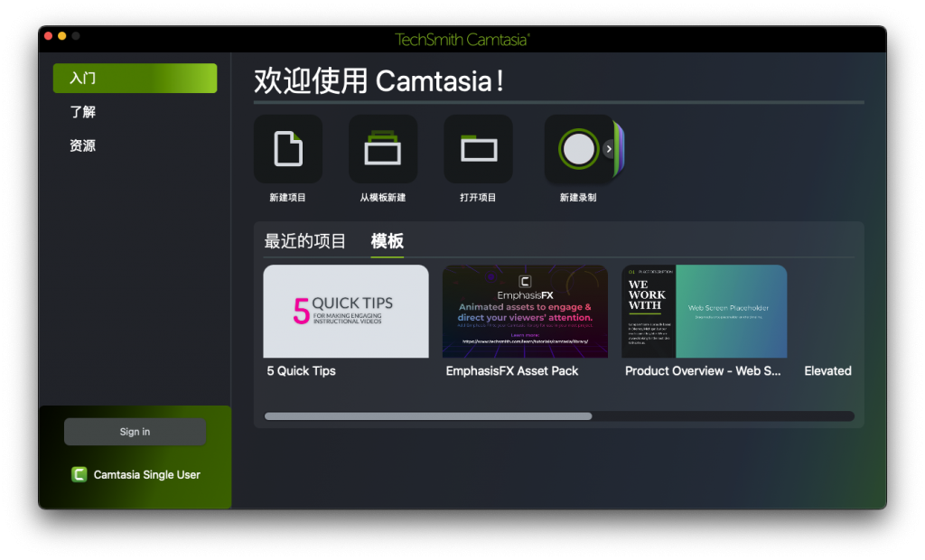Screen dimensions: 925x560
Task: Select the 入门 sidebar item
Action: (x=135, y=78)
